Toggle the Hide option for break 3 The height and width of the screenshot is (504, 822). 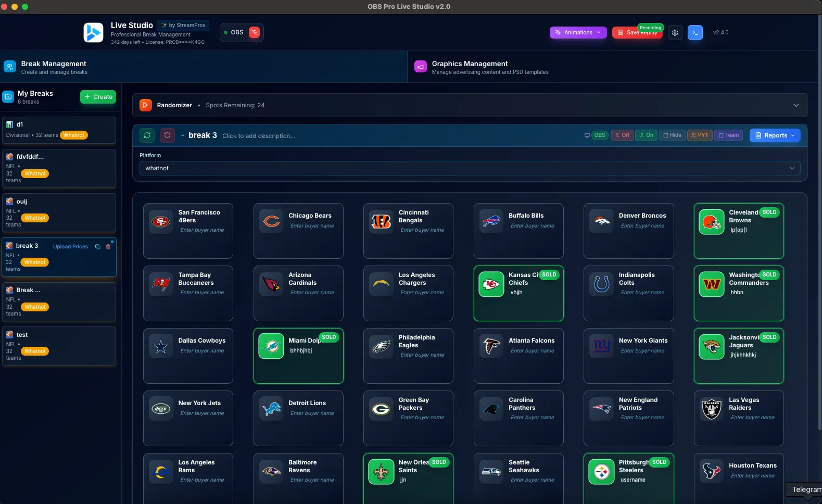672,135
